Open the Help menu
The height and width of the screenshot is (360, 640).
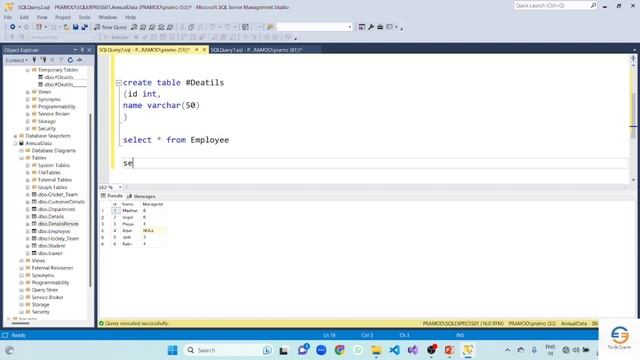click(130, 17)
